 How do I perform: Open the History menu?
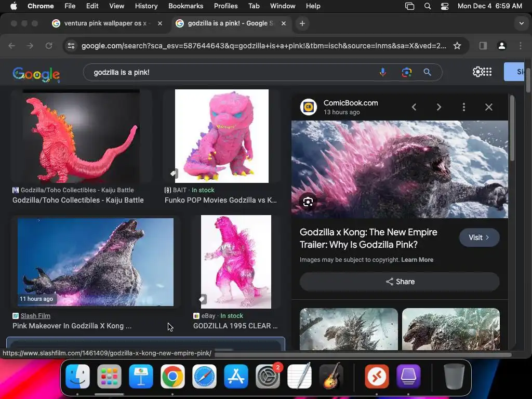pyautogui.click(x=146, y=6)
